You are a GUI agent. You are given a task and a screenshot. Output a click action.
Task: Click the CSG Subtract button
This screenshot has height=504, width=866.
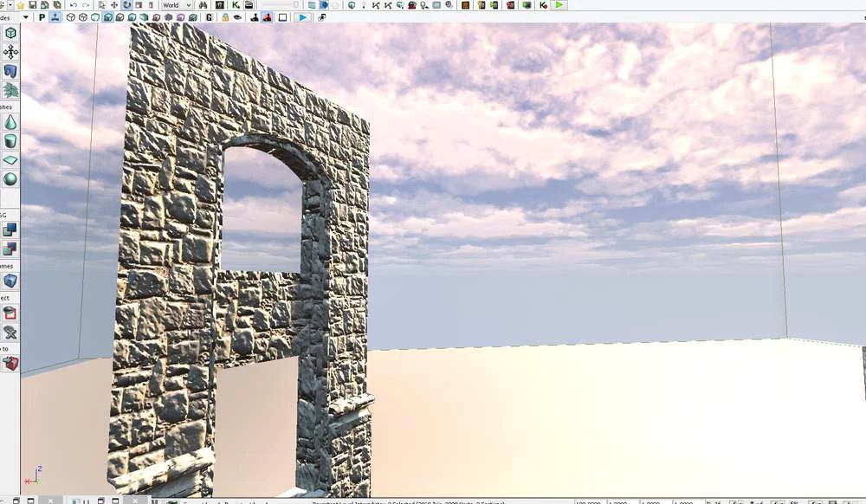[10, 249]
